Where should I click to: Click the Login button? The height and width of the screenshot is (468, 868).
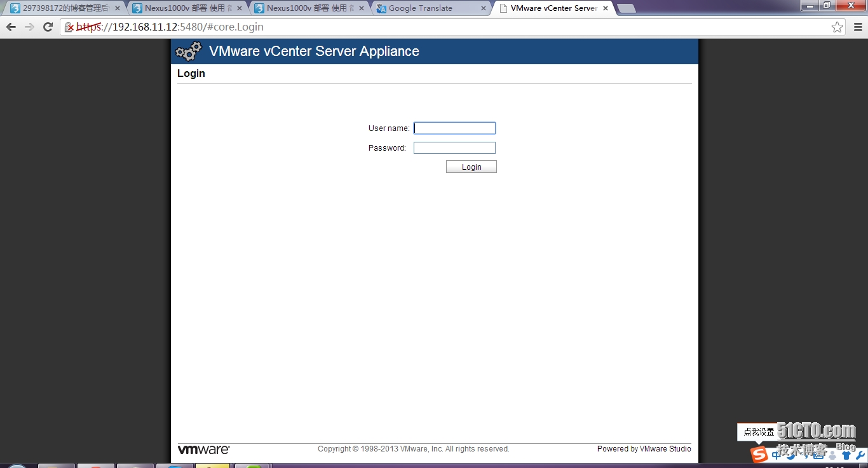pyautogui.click(x=471, y=167)
